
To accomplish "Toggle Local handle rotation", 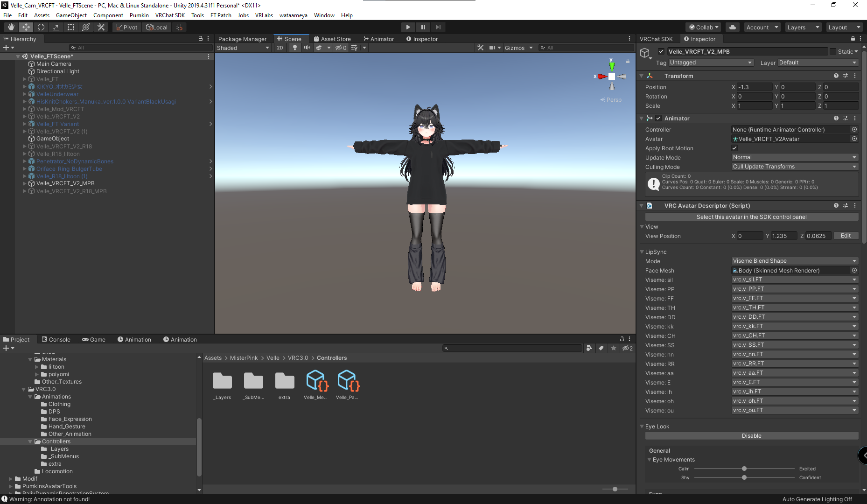I will (x=157, y=27).
